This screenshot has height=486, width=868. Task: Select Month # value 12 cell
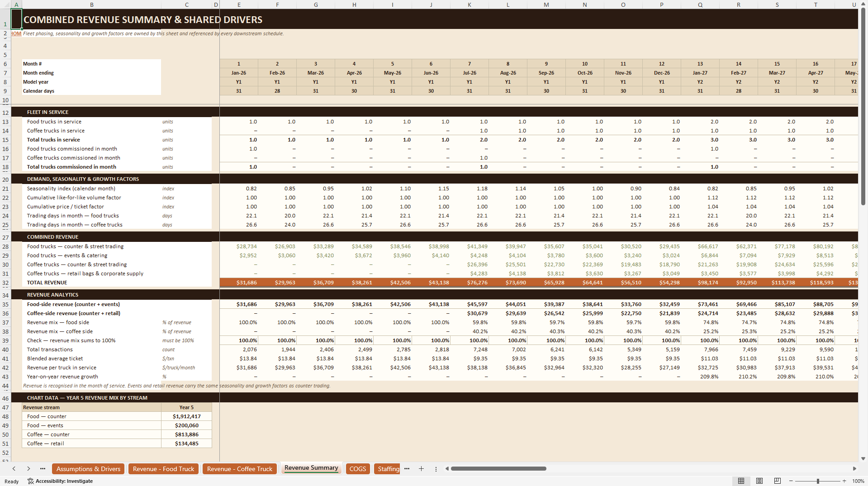point(662,64)
